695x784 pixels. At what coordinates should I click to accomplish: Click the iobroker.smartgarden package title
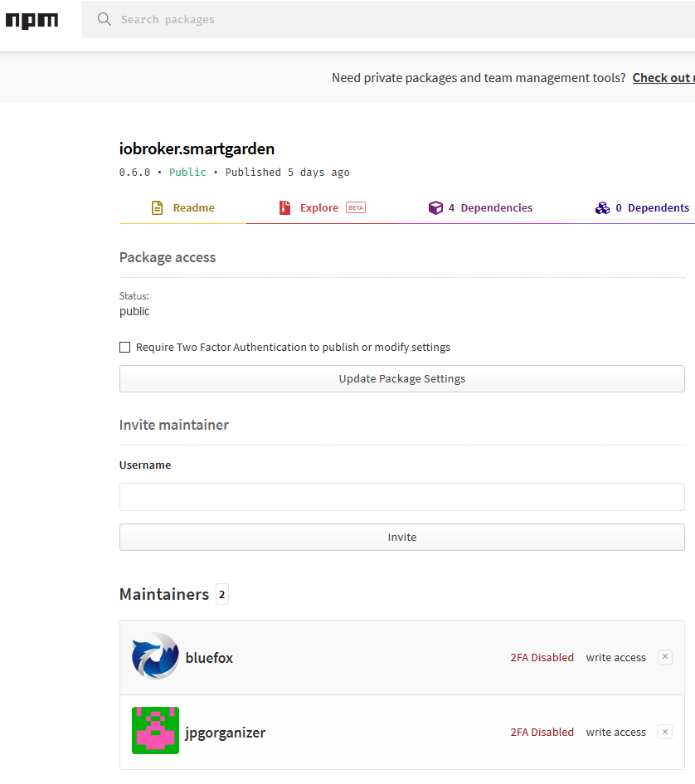pyautogui.click(x=197, y=149)
